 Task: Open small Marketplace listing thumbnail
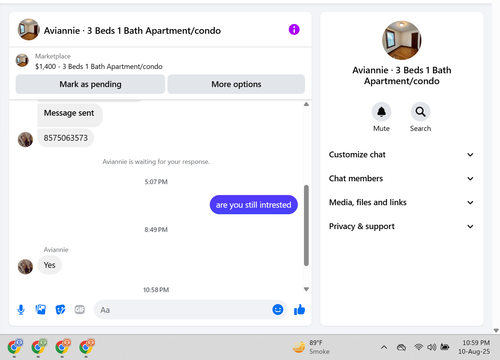point(22,60)
